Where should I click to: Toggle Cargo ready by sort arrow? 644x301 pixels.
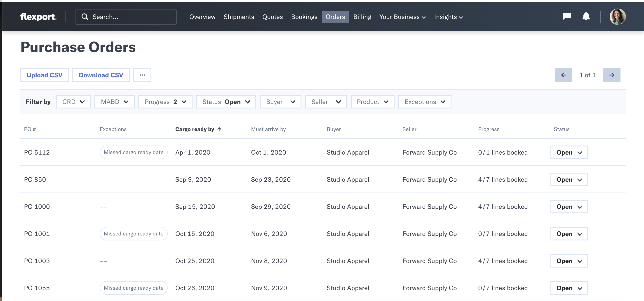pyautogui.click(x=219, y=129)
